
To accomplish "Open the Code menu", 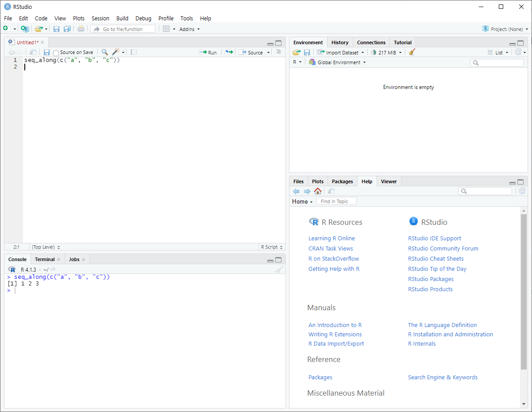I will point(41,18).
